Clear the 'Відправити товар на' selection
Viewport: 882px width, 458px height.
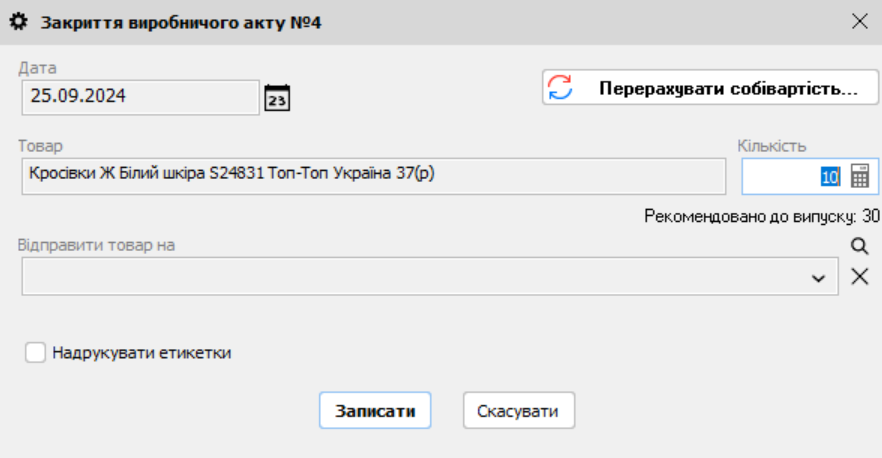pos(859,277)
